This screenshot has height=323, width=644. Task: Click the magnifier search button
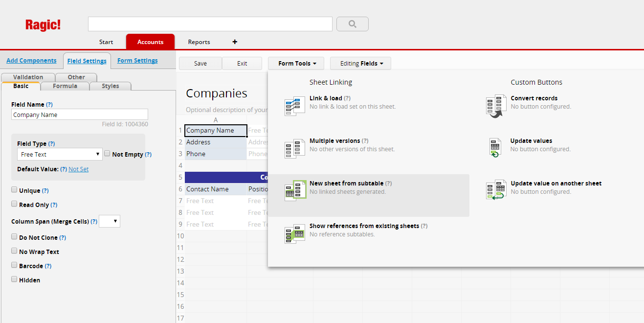point(353,24)
